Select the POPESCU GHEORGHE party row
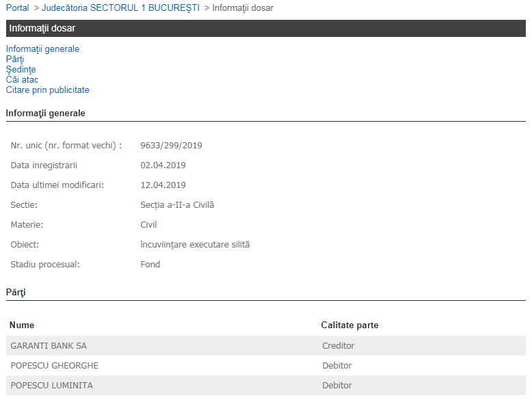 point(54,366)
